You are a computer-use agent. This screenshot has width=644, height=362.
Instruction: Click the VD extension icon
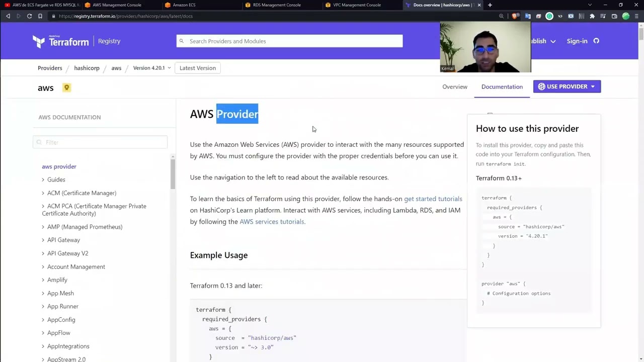pyautogui.click(x=560, y=16)
